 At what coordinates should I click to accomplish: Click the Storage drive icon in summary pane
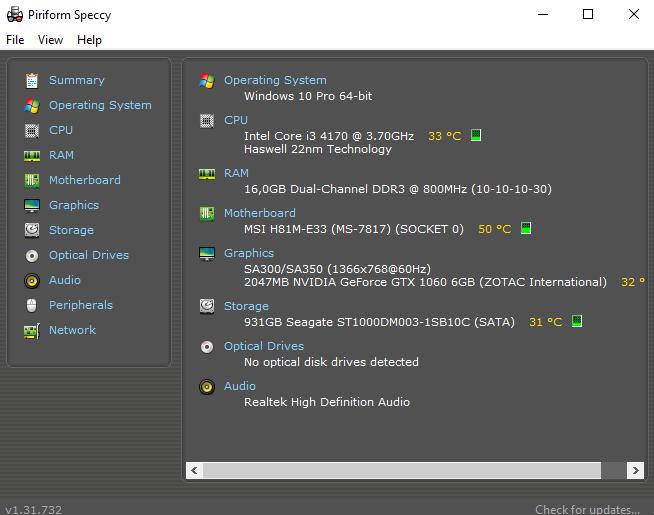(207, 306)
